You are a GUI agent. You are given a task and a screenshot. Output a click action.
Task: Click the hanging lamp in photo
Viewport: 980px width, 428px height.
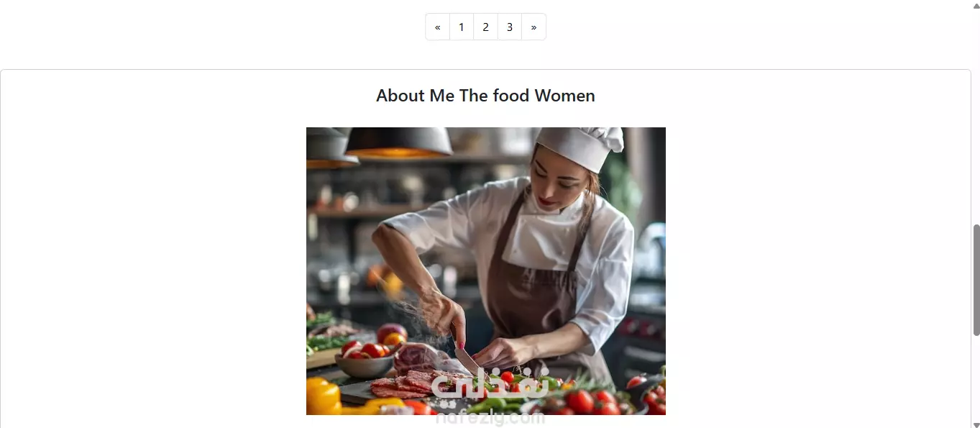click(x=398, y=142)
